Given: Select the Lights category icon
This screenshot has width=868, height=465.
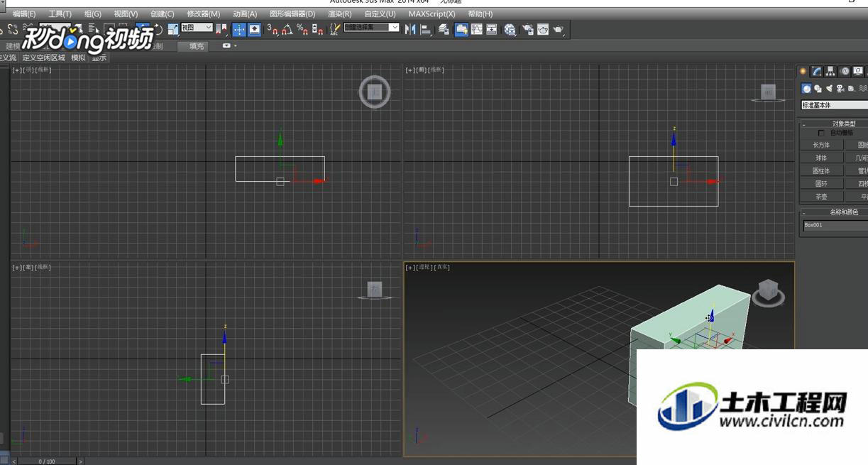Looking at the screenshot, I should [829, 89].
